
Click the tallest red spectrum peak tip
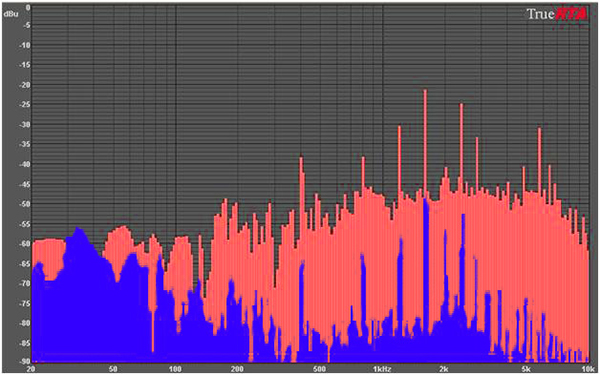click(x=425, y=91)
